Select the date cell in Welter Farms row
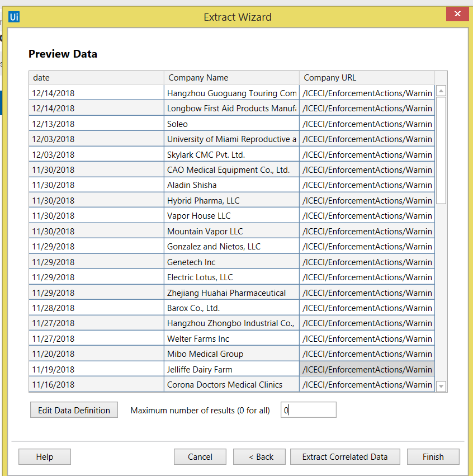Image resolution: width=473 pixels, height=476 pixels. [97, 338]
